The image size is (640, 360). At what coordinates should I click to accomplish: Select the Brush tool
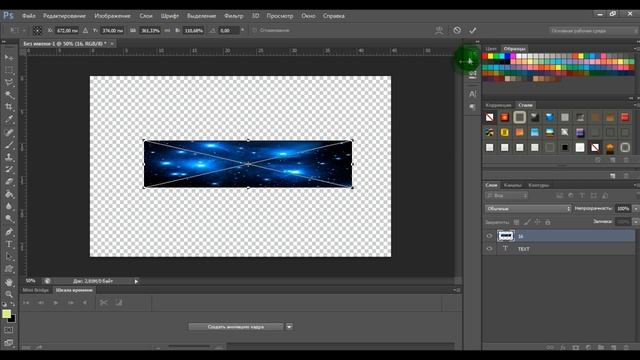click(9, 145)
